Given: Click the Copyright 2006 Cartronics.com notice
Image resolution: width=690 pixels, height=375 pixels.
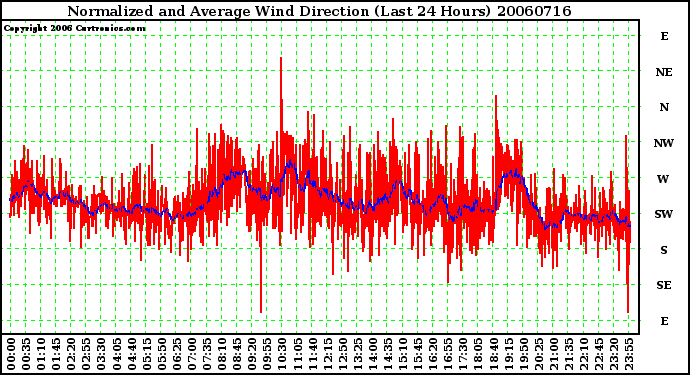Looking at the screenshot, I should pyautogui.click(x=75, y=28).
